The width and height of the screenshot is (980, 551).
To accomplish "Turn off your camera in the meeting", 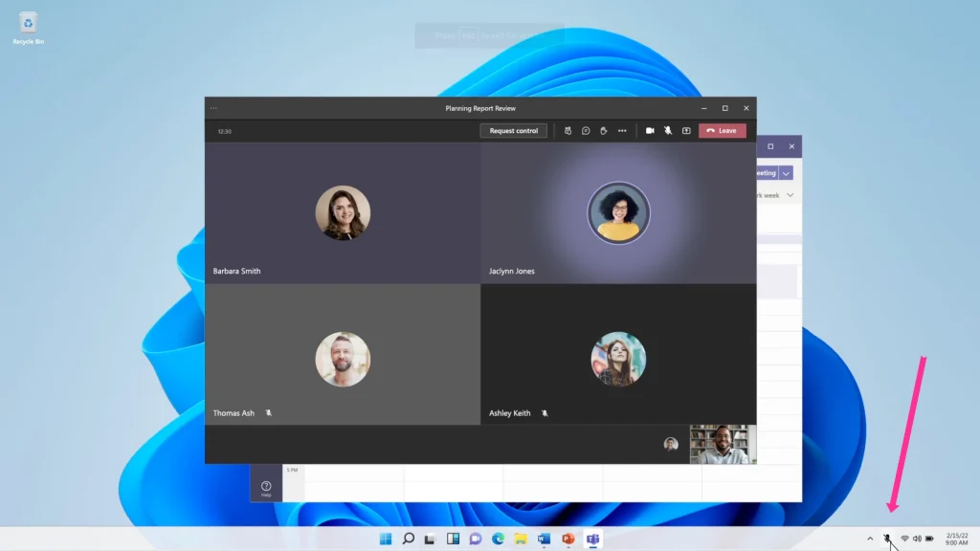I will point(651,131).
